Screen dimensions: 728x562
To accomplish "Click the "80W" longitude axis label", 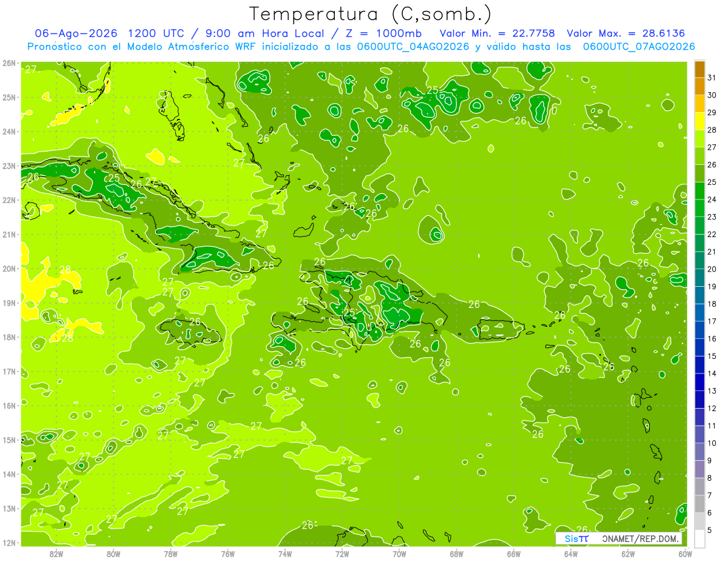I will coord(113,554).
